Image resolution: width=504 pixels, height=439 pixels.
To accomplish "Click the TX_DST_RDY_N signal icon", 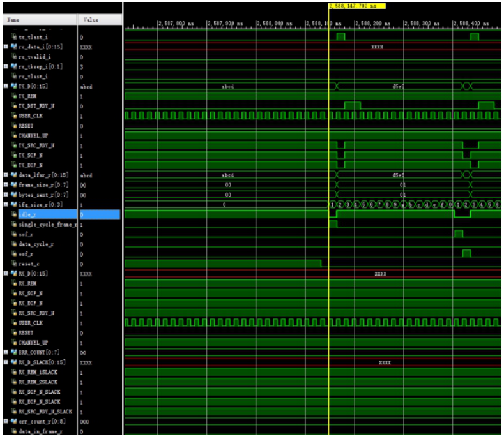I will click(x=13, y=106).
